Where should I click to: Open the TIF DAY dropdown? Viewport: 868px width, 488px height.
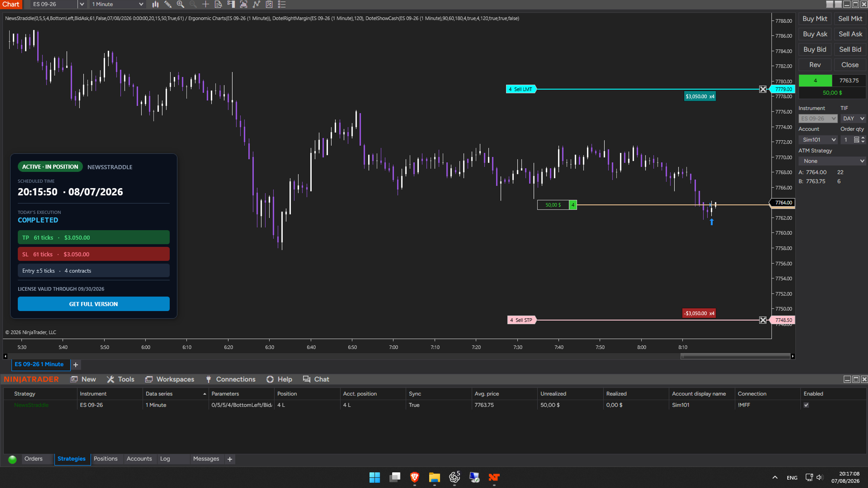click(853, 118)
